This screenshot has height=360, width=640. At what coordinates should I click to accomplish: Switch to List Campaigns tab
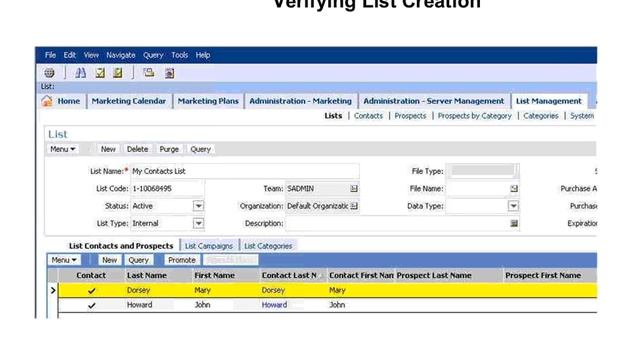(209, 246)
